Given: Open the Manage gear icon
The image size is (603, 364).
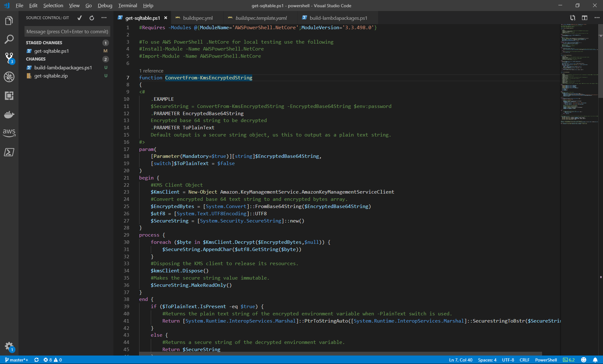Looking at the screenshot, I should (9, 346).
